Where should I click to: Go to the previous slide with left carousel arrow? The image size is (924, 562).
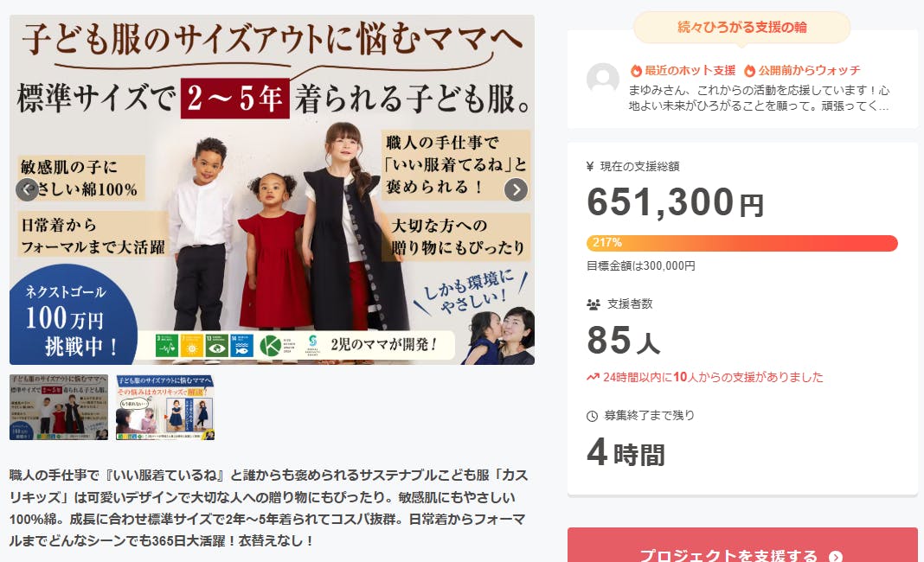click(x=27, y=189)
